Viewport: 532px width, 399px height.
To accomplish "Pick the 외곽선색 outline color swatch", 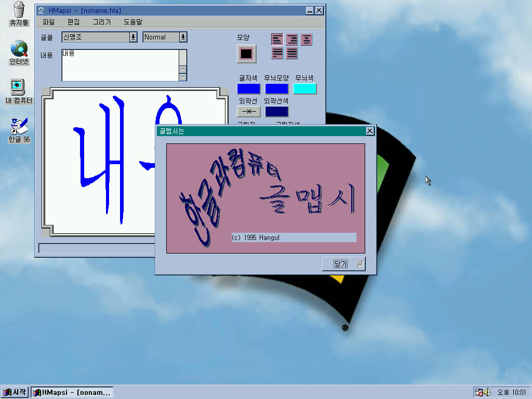I will click(x=276, y=111).
